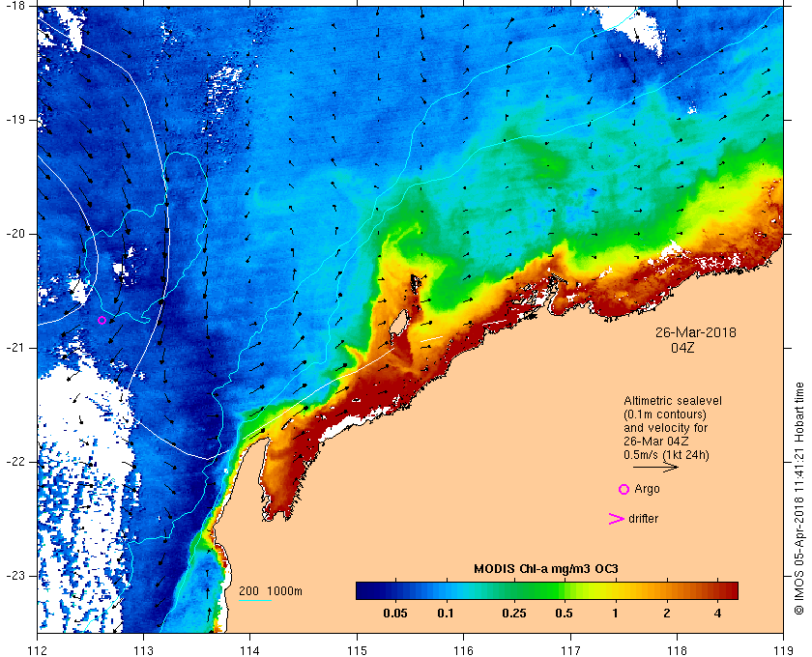This screenshot has width=812, height=657.
Task: Click the magenta drifter legend symbol
Action: click(617, 519)
